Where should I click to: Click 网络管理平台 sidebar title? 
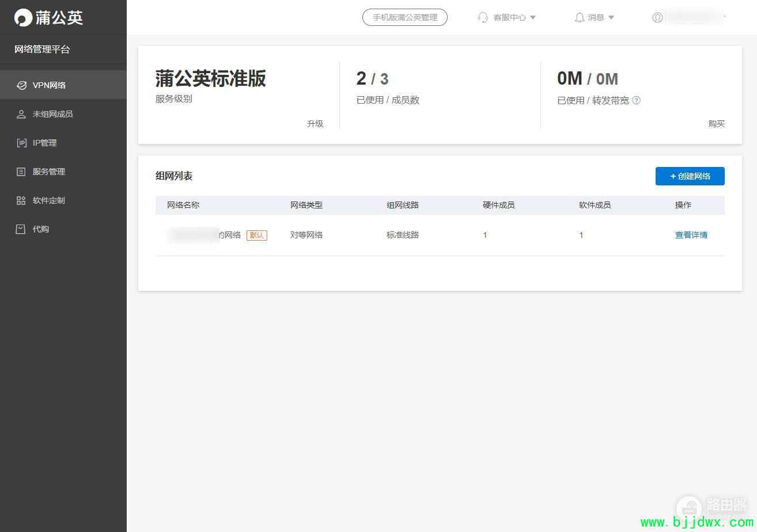click(42, 50)
